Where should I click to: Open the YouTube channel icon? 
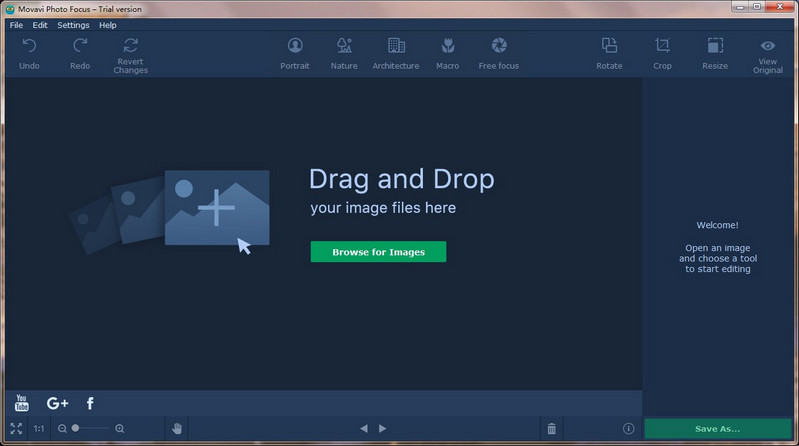coord(21,403)
